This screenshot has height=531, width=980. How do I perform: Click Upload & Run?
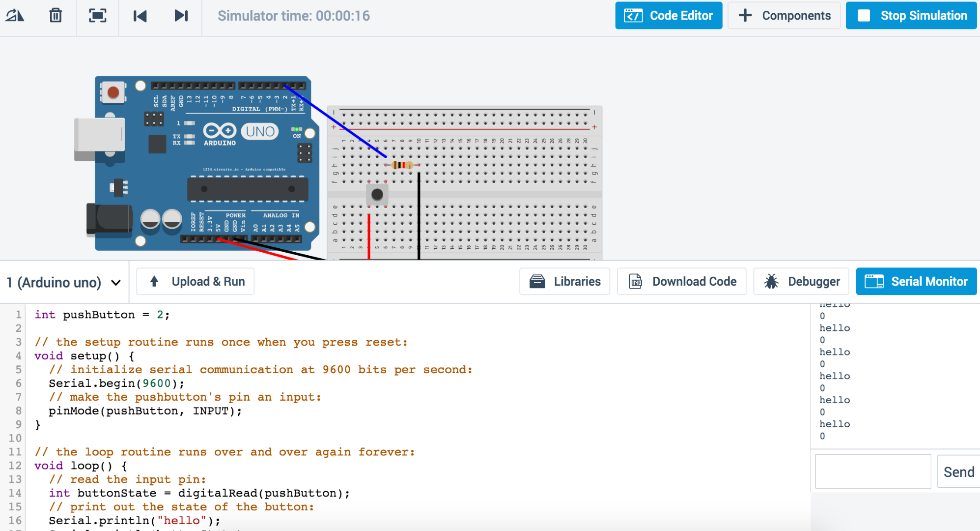195,281
